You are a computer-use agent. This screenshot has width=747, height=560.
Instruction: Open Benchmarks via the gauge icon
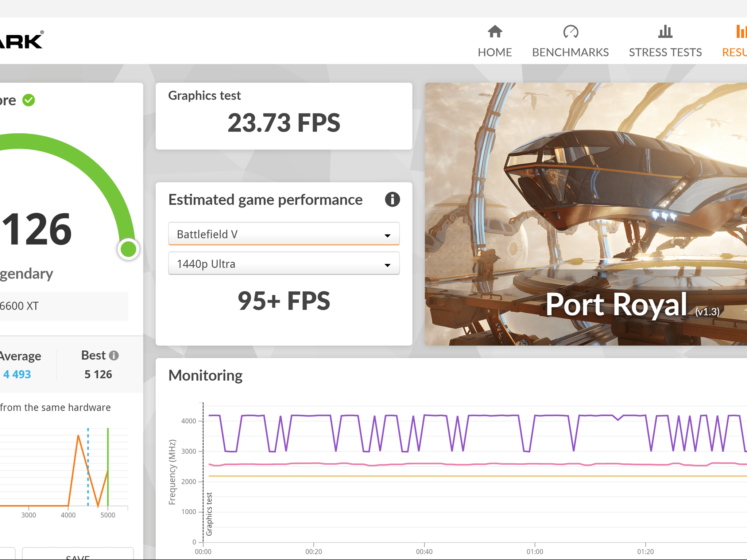coord(570,31)
